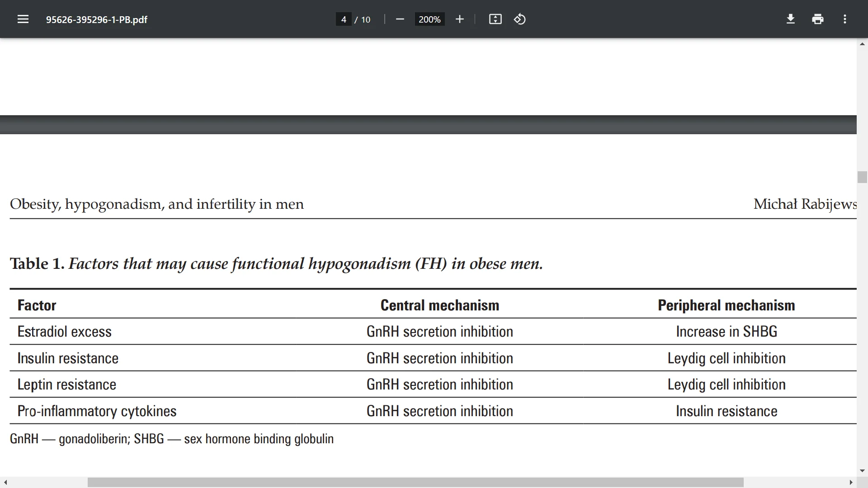This screenshot has width=868, height=488.
Task: Click 'GnRH secretion inhibition' in Pro-inflammatory cytokines row
Action: 440,411
